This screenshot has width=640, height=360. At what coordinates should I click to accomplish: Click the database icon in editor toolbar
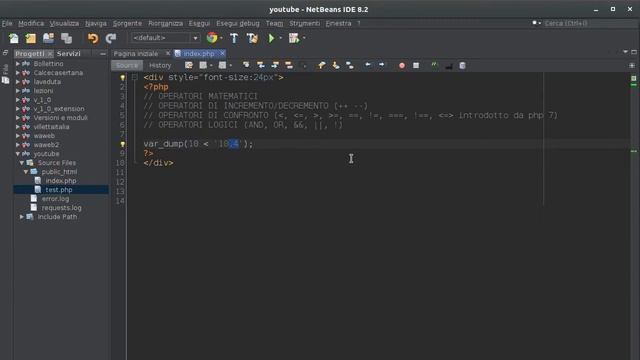pos(462,65)
